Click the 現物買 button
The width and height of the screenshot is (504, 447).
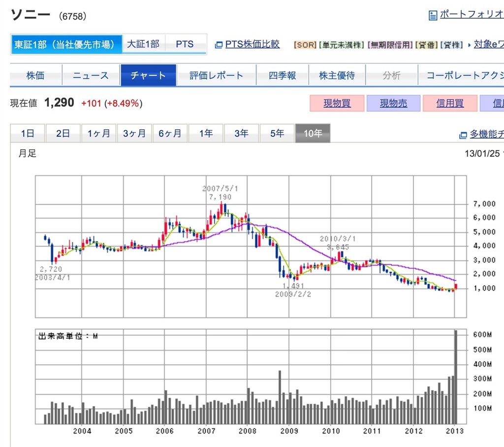click(337, 103)
